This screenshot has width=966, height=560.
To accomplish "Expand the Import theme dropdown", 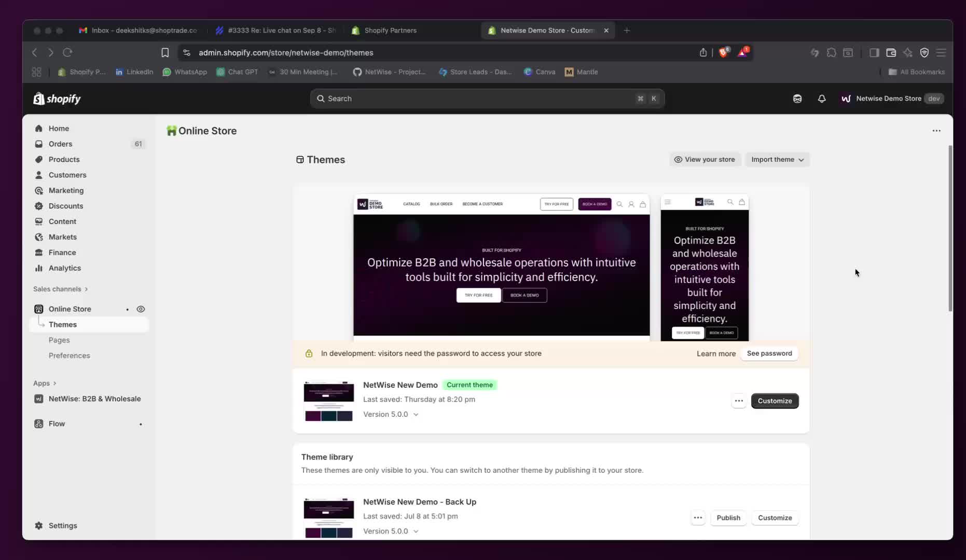I will pos(777,160).
